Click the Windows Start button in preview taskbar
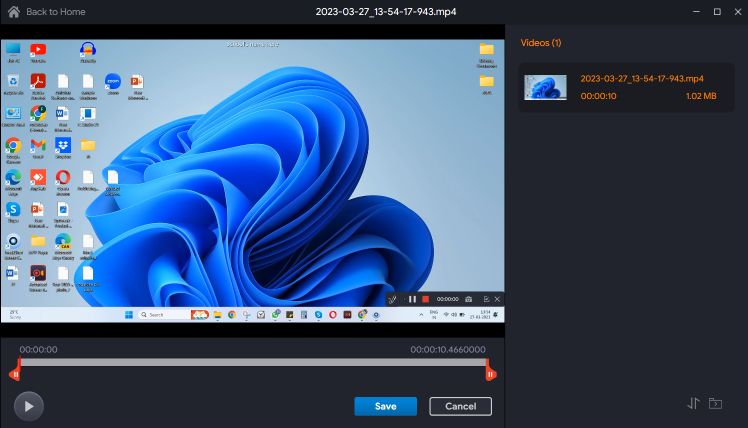 (x=128, y=315)
